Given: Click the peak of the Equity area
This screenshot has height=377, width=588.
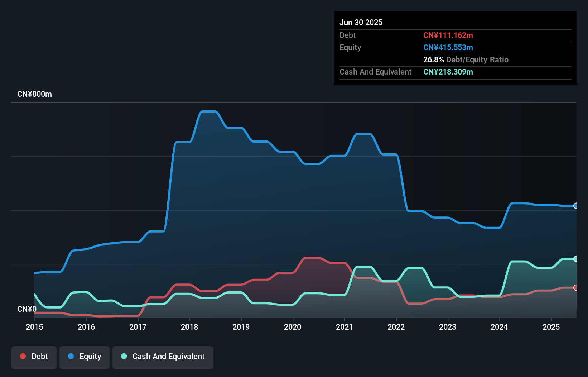Looking at the screenshot, I should [208, 111].
